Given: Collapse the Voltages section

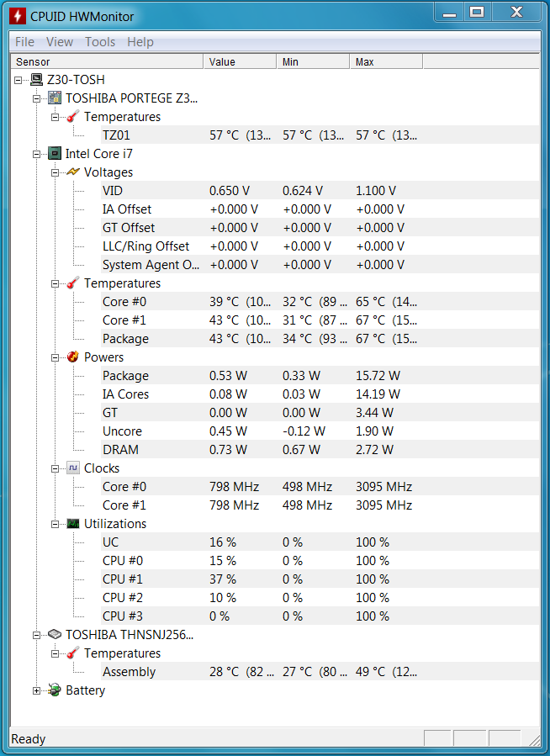Looking at the screenshot, I should (x=55, y=172).
